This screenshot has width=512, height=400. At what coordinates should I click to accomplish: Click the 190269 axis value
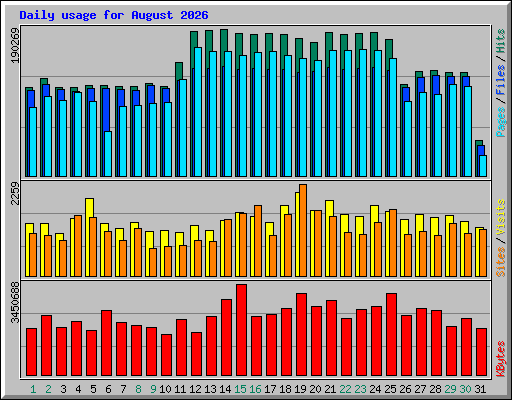pyautogui.click(x=15, y=46)
